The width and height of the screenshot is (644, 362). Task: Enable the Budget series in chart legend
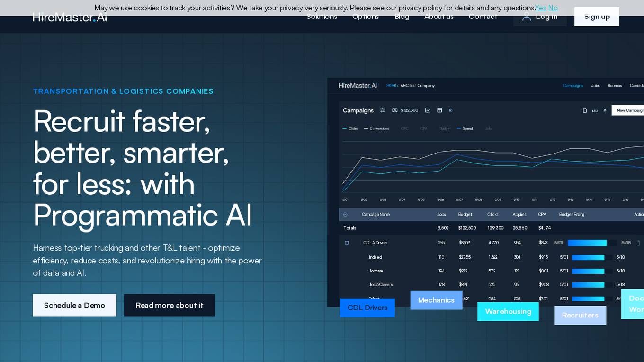click(445, 129)
